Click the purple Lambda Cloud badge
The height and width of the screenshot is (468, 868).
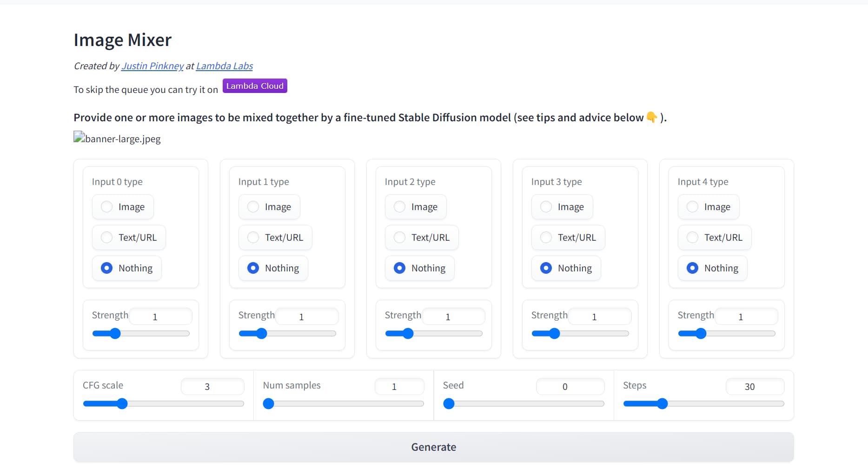[255, 86]
